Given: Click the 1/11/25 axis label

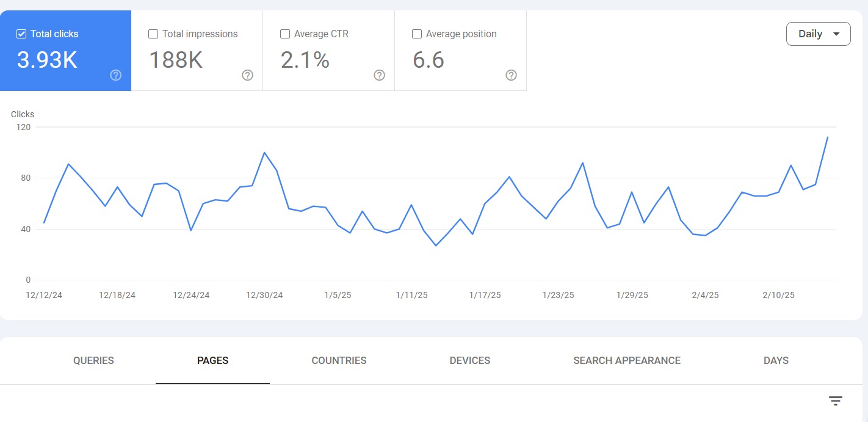Looking at the screenshot, I should [x=412, y=295].
